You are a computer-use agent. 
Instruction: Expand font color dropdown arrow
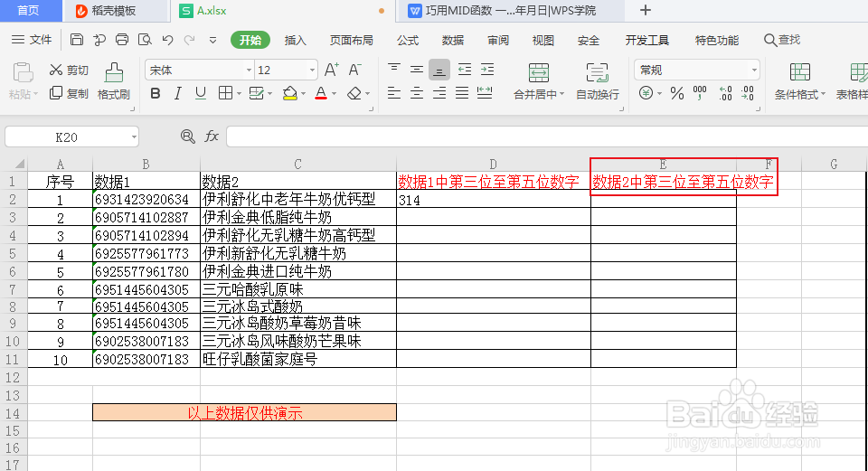[334, 93]
